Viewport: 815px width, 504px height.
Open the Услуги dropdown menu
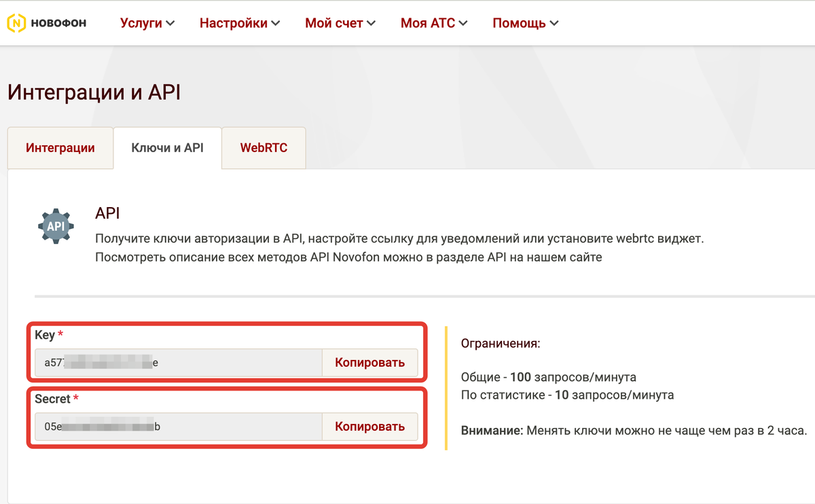pos(147,23)
